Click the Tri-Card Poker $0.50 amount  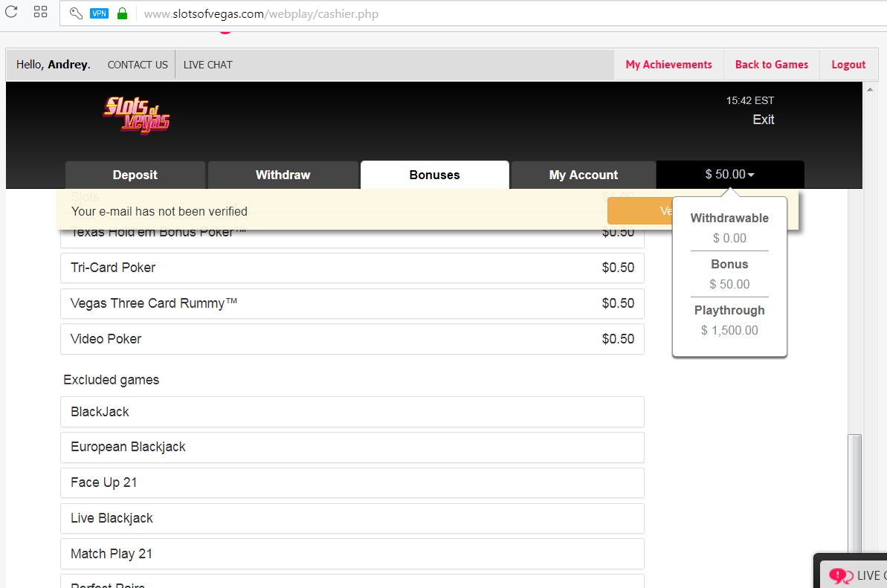[618, 268]
